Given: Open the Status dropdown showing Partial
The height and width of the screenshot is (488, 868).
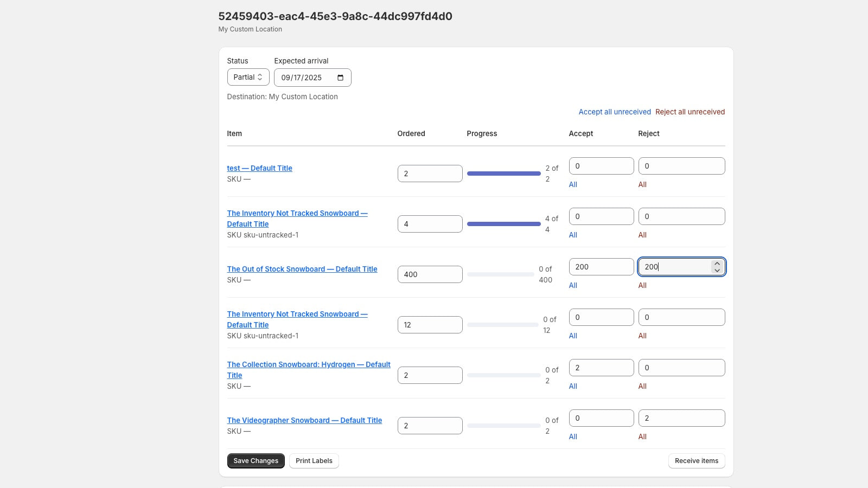Looking at the screenshot, I should click(x=248, y=77).
